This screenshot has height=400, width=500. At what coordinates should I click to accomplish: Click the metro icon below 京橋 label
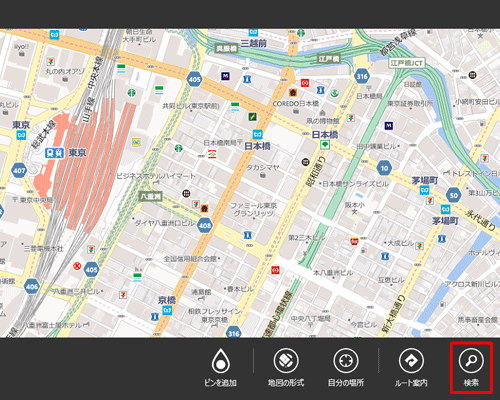pos(167,311)
